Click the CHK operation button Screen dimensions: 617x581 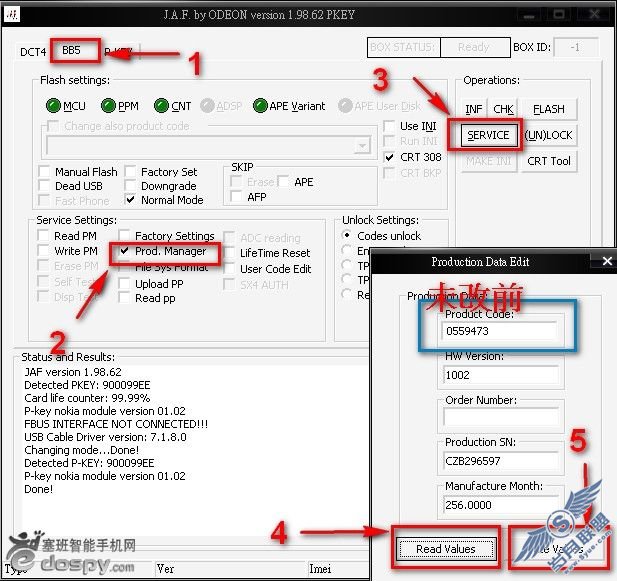point(503,109)
